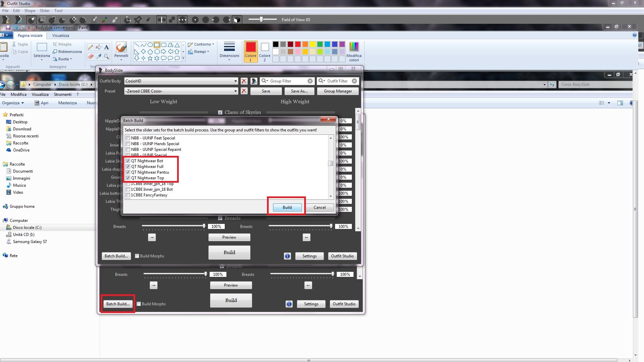The image size is (644, 362).
Task: Expand the Outfit/Body CosioHD dropdown
Action: 235,81
